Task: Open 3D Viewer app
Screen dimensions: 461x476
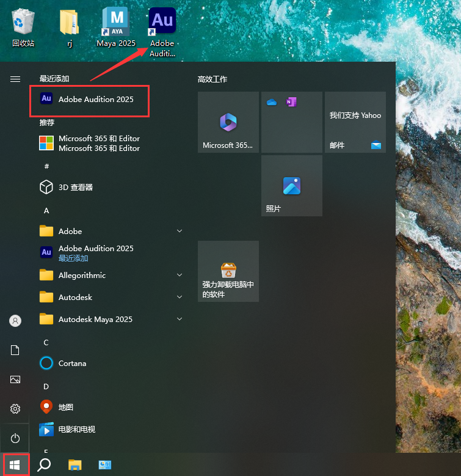Action: (67, 188)
